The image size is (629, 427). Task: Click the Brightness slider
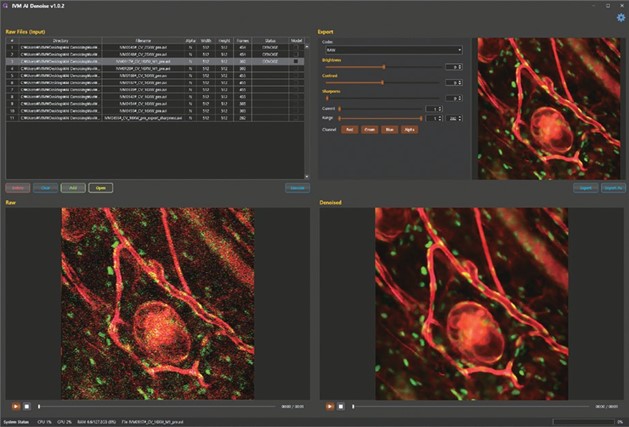pos(383,66)
